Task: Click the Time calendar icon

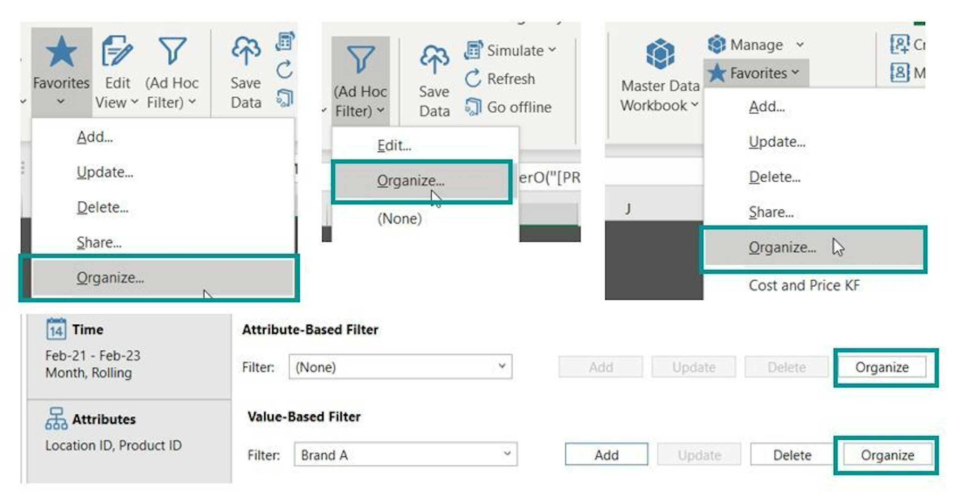Action: point(56,329)
